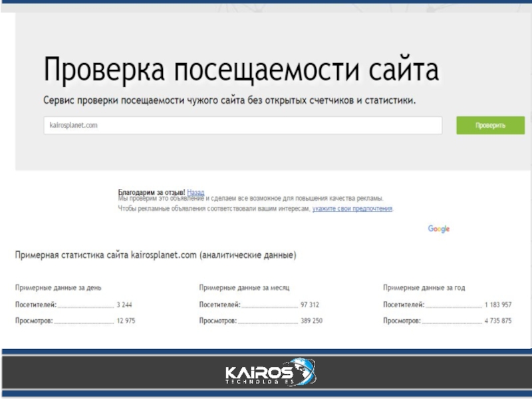This screenshot has width=532, height=399.
Task: Click the Посетителей label under daily data
Action: click(36, 305)
